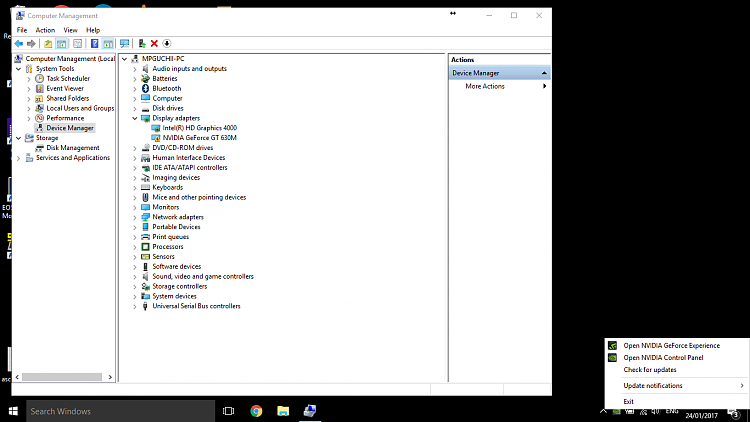Click the Properties toolbar icon
The image size is (750, 422).
[x=77, y=44]
